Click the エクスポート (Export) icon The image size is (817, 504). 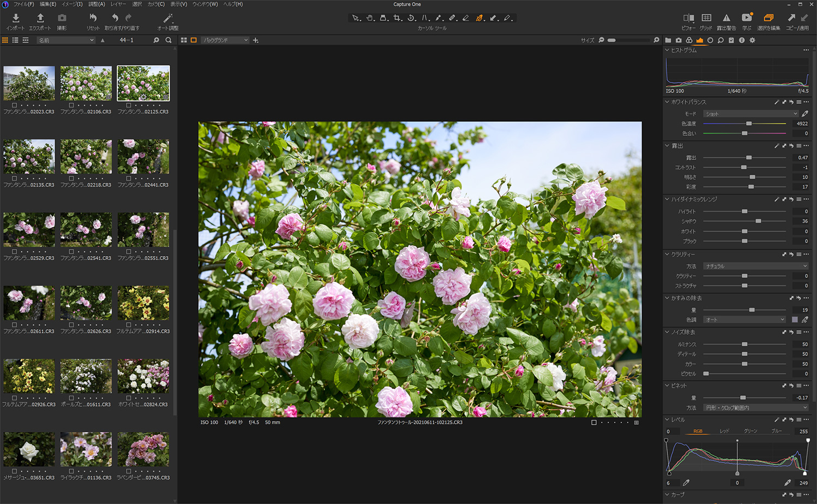pos(40,19)
